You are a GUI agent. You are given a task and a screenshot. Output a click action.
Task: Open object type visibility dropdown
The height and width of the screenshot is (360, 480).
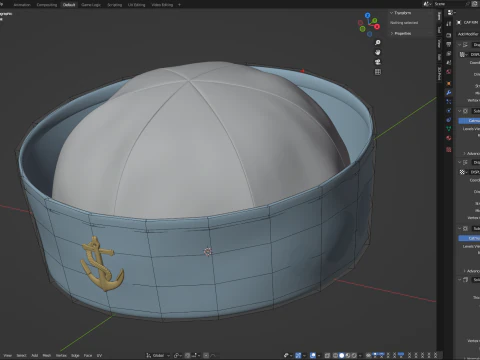[x=288, y=355]
